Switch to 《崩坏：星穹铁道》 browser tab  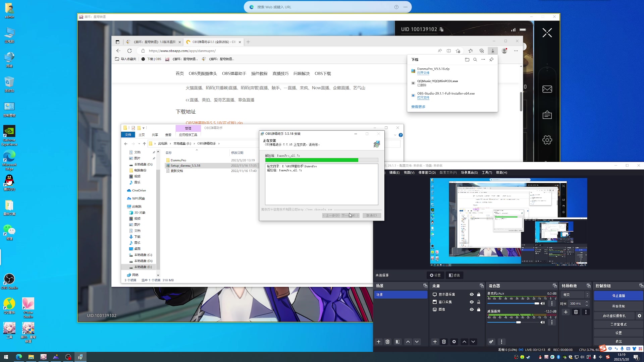pos(153,42)
